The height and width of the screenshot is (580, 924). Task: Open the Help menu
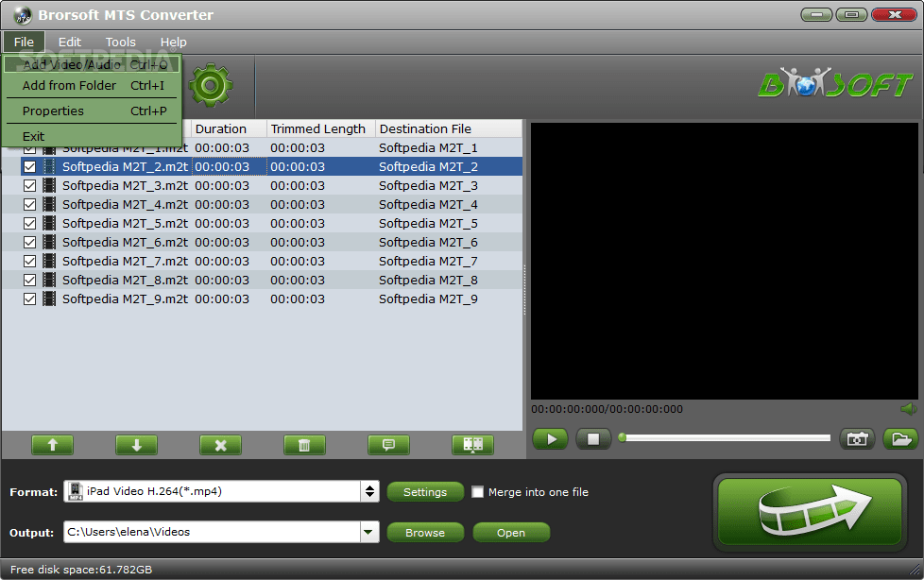point(173,42)
